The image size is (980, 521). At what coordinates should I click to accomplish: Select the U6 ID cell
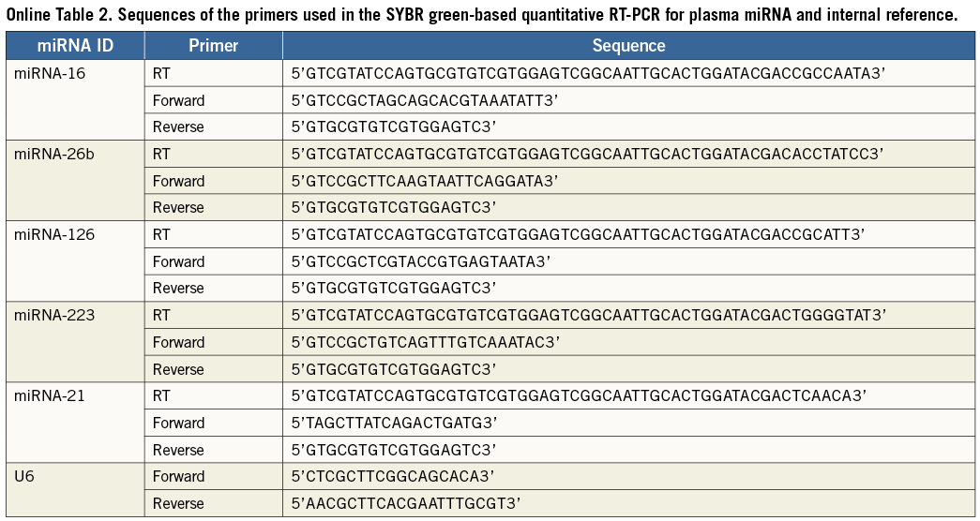pos(25,476)
